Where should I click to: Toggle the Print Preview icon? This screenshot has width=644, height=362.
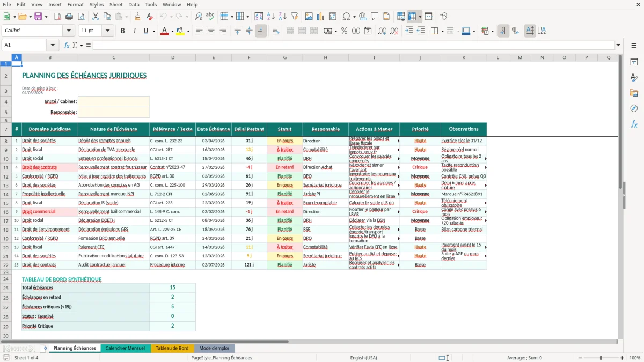click(81, 17)
